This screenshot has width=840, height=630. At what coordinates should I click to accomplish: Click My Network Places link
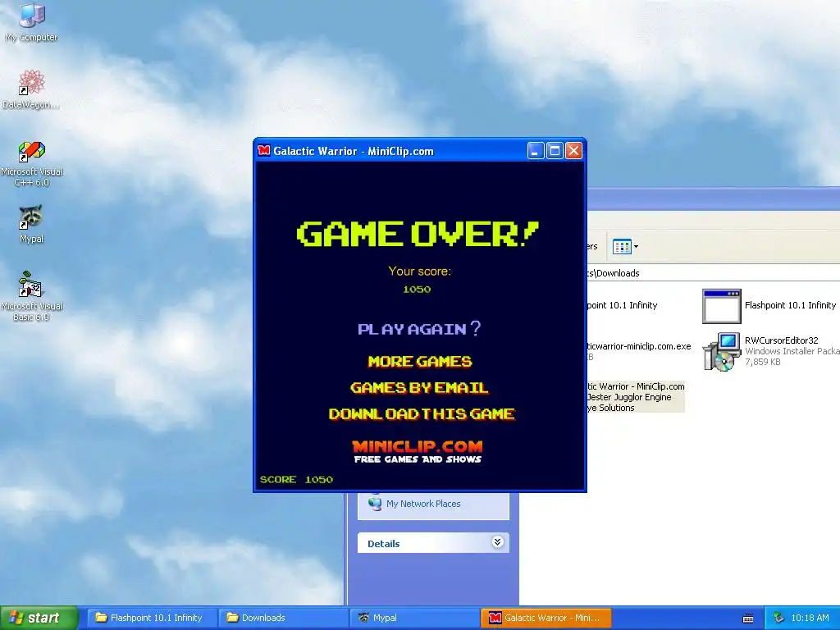pyautogui.click(x=423, y=504)
